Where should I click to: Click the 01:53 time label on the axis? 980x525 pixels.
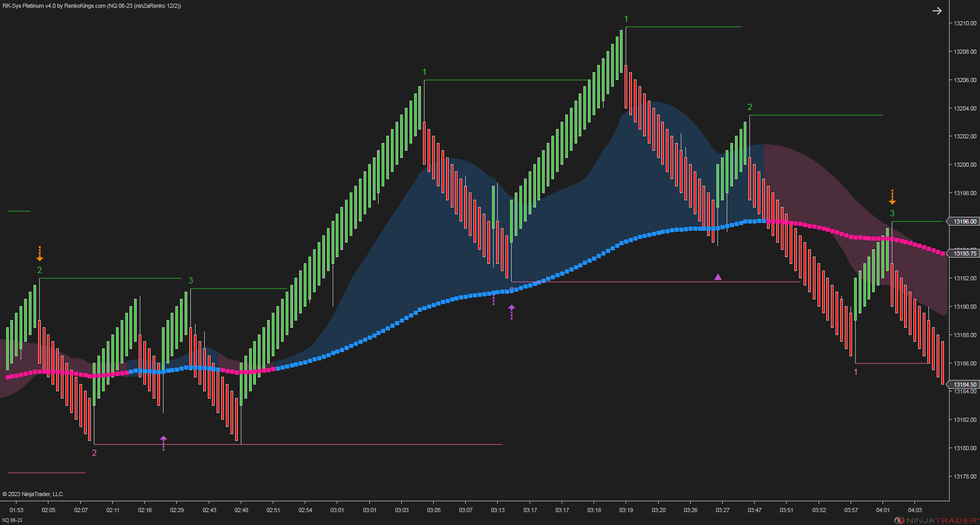(x=17, y=510)
